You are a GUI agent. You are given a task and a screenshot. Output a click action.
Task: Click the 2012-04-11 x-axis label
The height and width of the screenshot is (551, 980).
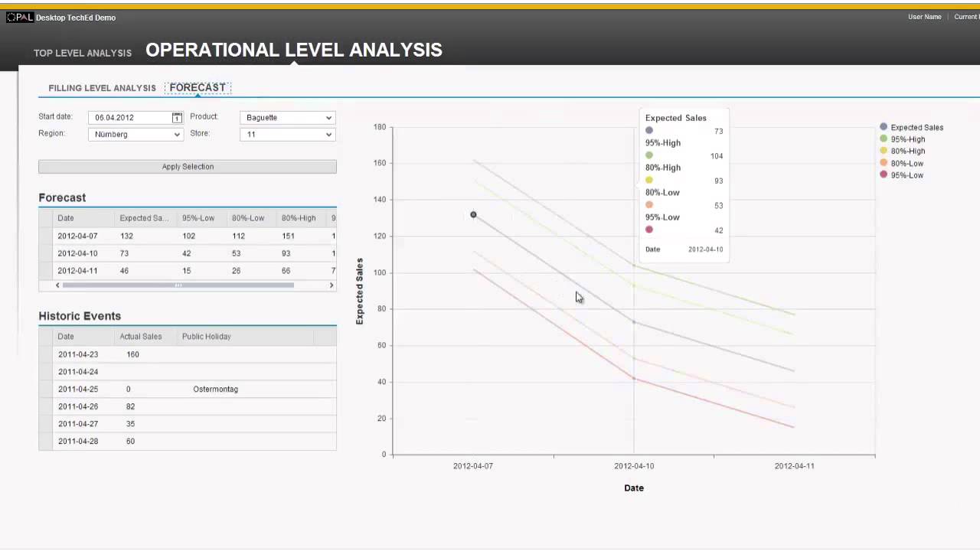[794, 466]
